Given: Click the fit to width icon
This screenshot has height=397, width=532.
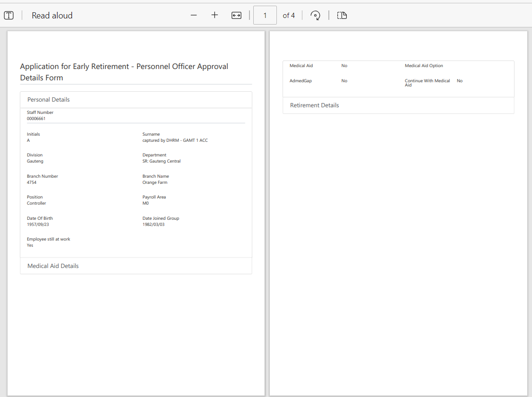Looking at the screenshot, I should click(236, 15).
